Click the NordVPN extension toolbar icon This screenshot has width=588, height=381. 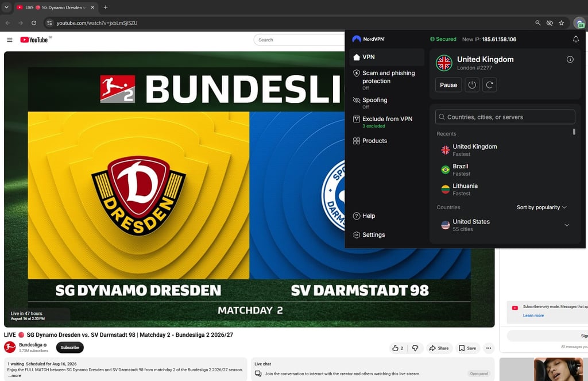[580, 23]
